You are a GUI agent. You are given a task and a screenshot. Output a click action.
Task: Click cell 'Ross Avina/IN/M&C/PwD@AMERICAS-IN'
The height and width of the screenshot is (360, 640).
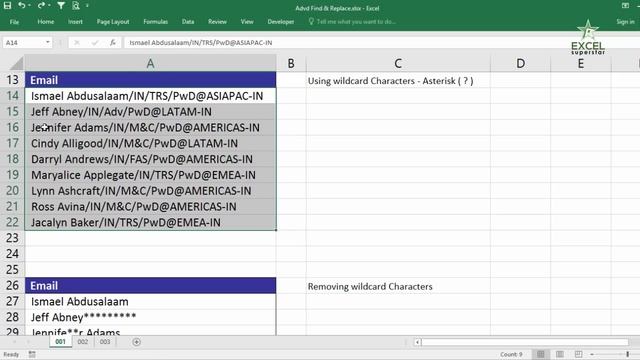(x=150, y=207)
